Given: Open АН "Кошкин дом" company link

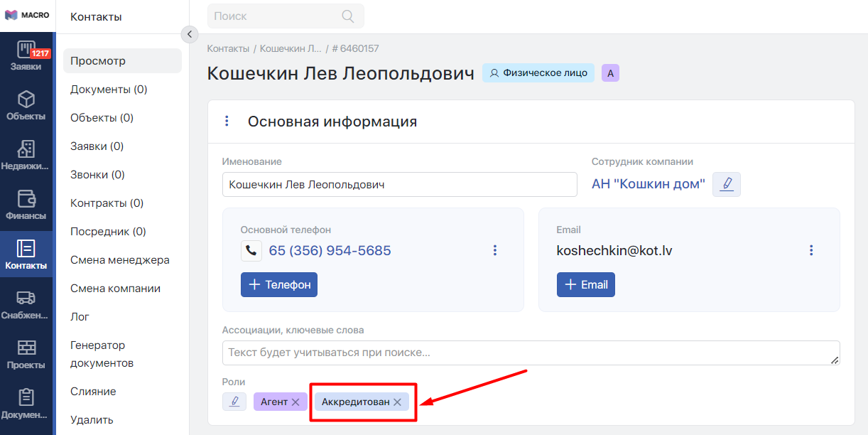Looking at the screenshot, I should point(648,184).
